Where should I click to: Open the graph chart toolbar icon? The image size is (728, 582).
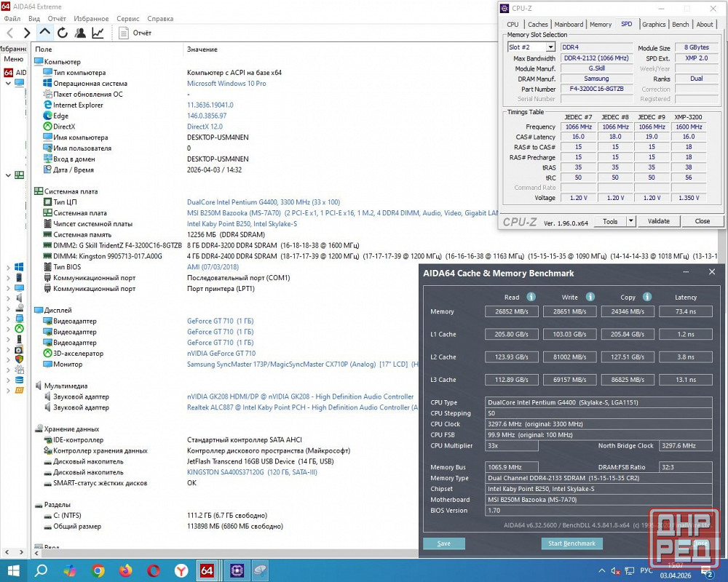point(98,33)
